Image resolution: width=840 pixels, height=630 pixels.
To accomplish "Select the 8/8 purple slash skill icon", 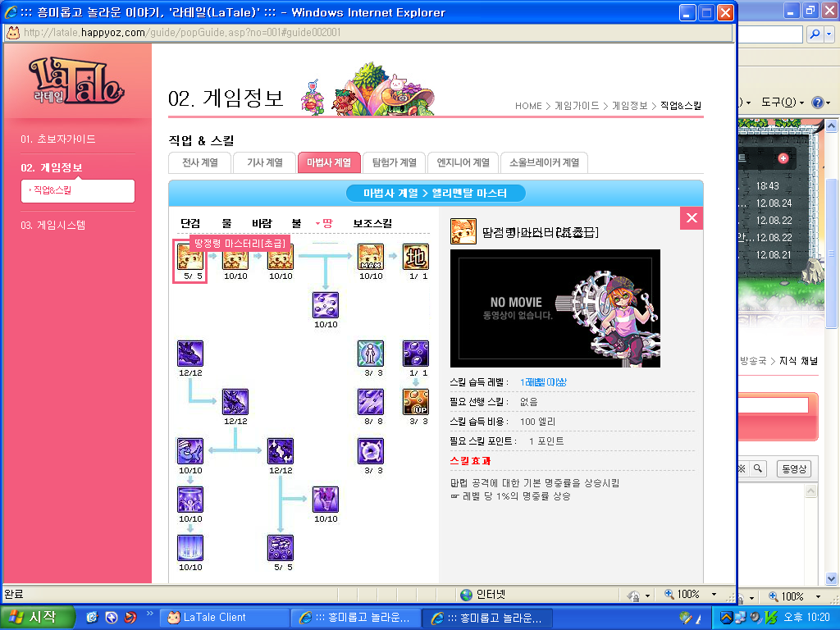I will (371, 402).
